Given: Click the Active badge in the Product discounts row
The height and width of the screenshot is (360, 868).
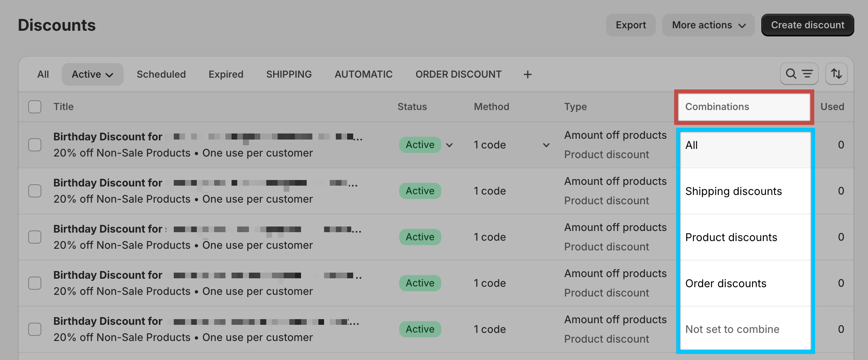Looking at the screenshot, I should pyautogui.click(x=420, y=237).
